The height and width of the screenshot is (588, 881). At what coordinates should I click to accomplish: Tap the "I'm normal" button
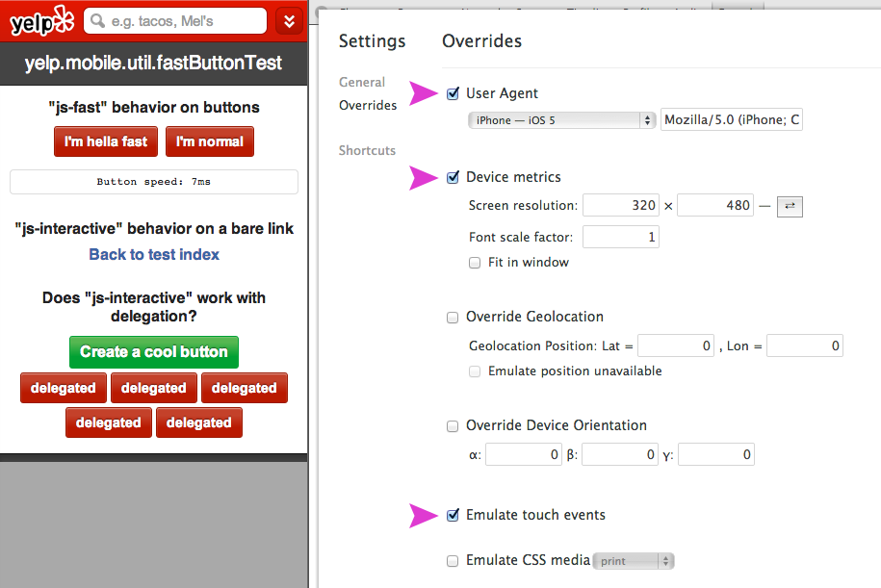(x=210, y=141)
